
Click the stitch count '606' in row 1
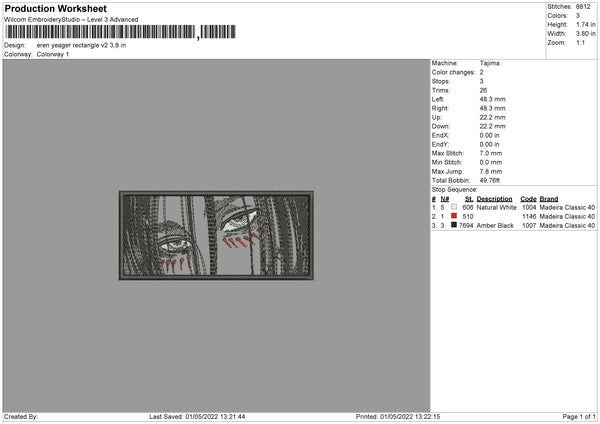tap(468, 207)
